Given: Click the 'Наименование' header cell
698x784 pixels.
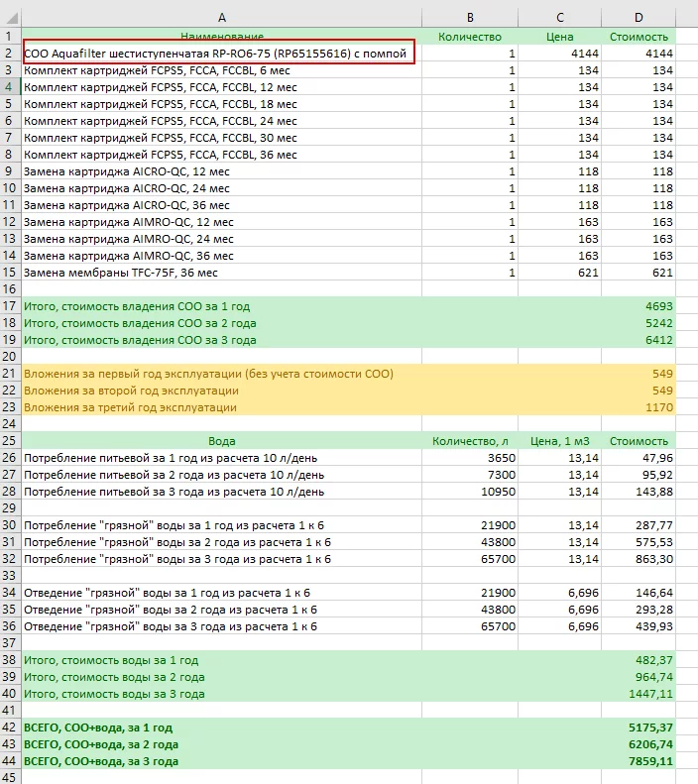Looking at the screenshot, I should click(x=221, y=37).
